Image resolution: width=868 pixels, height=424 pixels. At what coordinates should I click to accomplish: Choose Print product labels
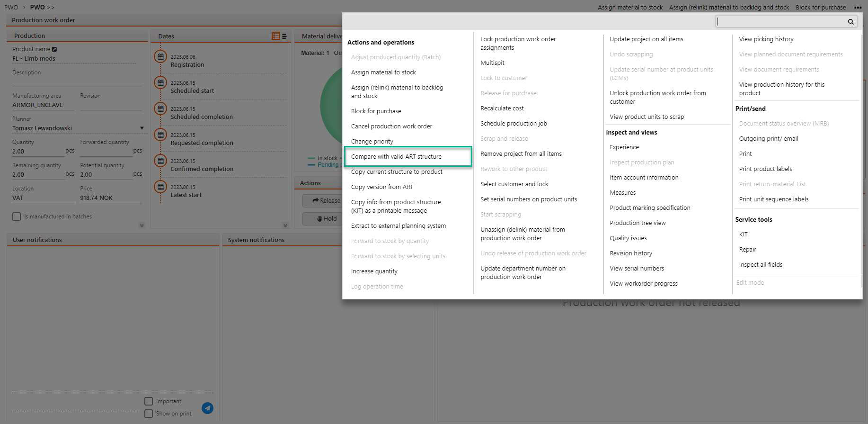pyautogui.click(x=765, y=169)
